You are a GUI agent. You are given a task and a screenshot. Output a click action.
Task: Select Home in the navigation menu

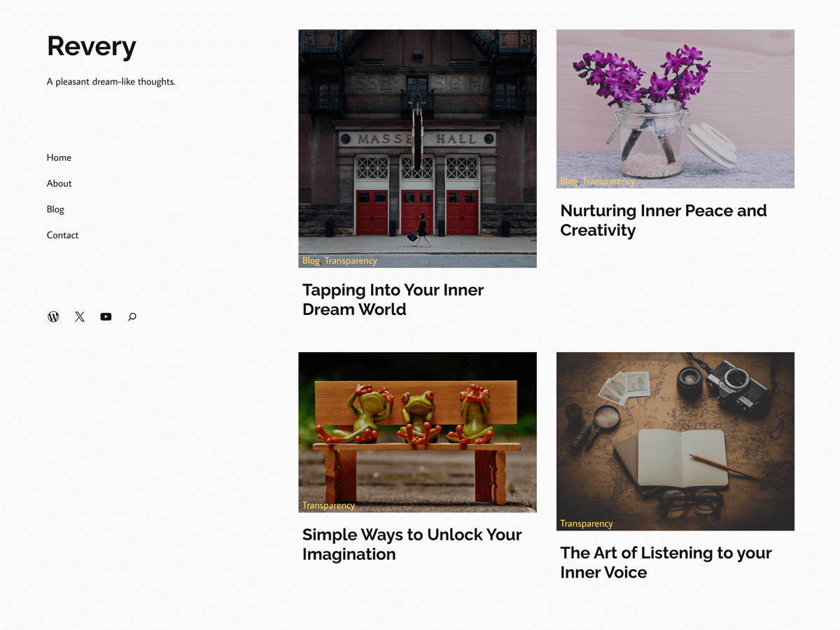pos(59,157)
